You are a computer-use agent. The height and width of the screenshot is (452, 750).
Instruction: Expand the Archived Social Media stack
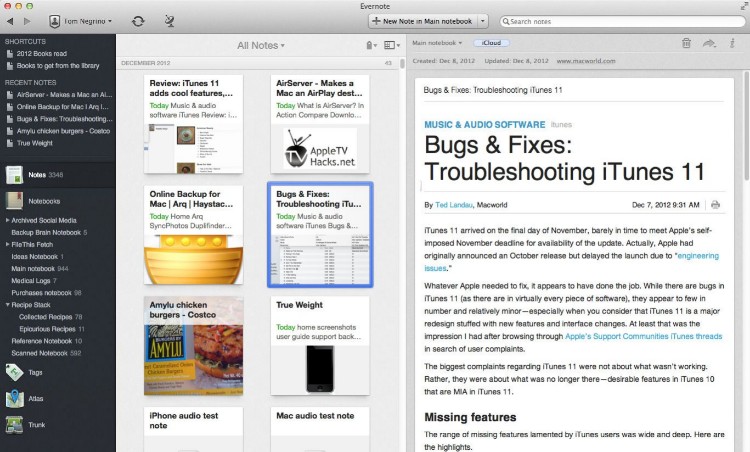point(7,220)
